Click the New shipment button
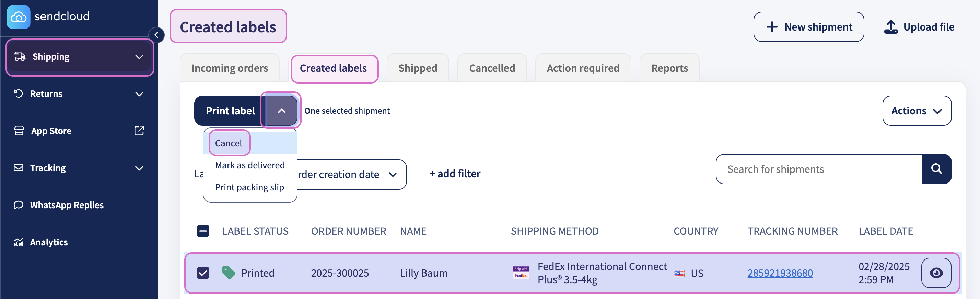 coord(808,27)
